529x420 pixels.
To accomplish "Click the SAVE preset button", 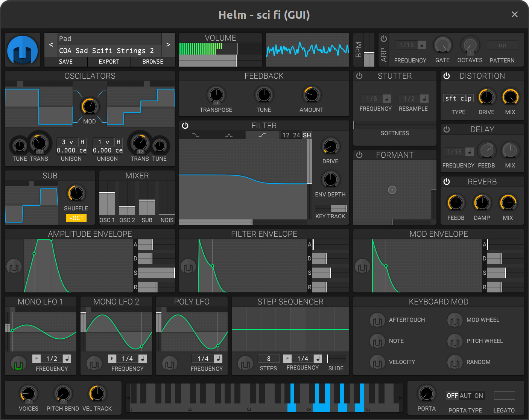I will [x=66, y=62].
